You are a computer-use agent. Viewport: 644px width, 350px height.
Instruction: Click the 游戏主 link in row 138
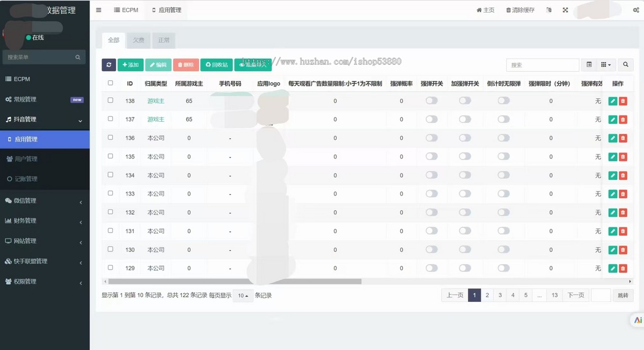click(x=156, y=101)
